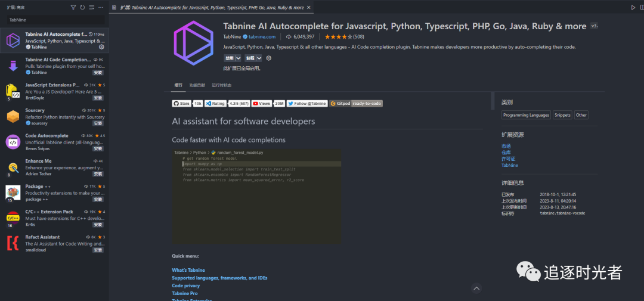644x301 pixels.
Task: Open the sidebar more actions ellipsis menu
Action: (101, 7)
